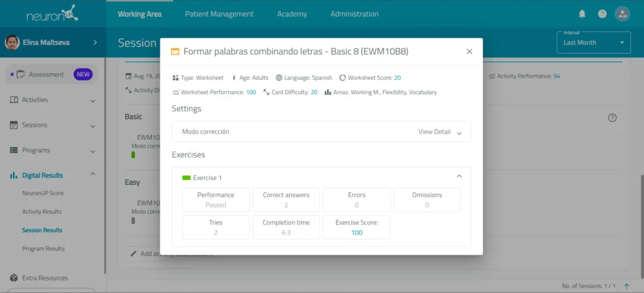Open the Academy tab
Image resolution: width=644 pixels, height=293 pixels.
click(x=292, y=14)
